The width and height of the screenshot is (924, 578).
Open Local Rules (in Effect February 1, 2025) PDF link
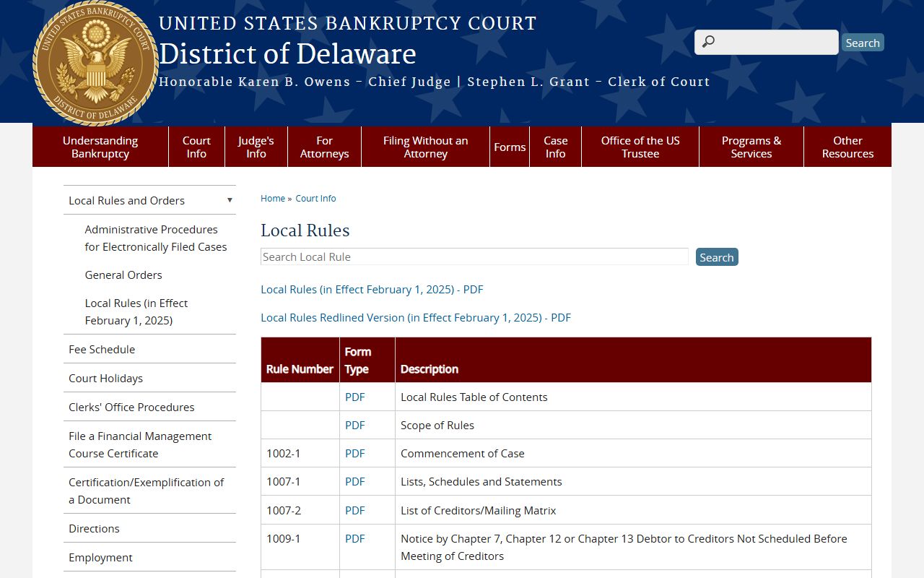372,289
